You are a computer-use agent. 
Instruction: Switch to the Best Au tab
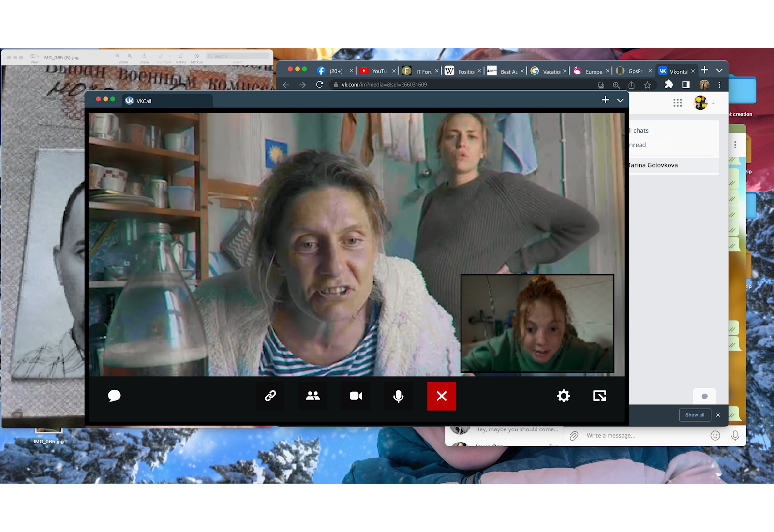(x=506, y=71)
